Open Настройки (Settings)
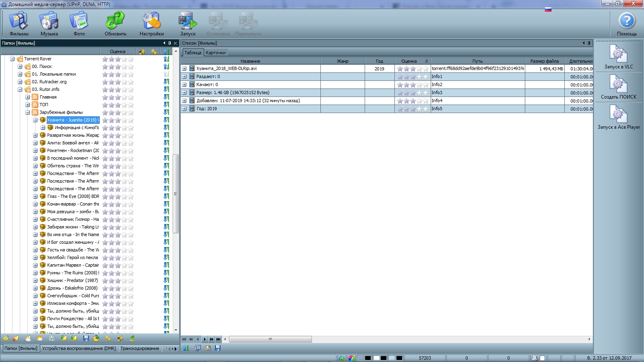 151,24
